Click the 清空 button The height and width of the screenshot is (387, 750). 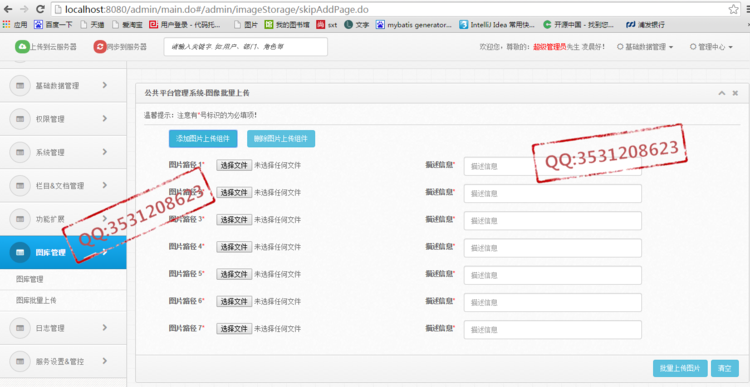point(725,368)
